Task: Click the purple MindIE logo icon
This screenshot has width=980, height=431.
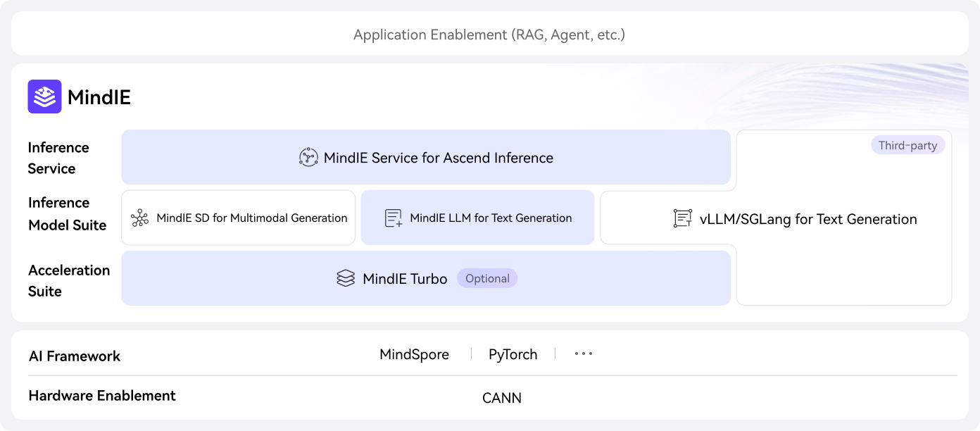Action: click(44, 96)
